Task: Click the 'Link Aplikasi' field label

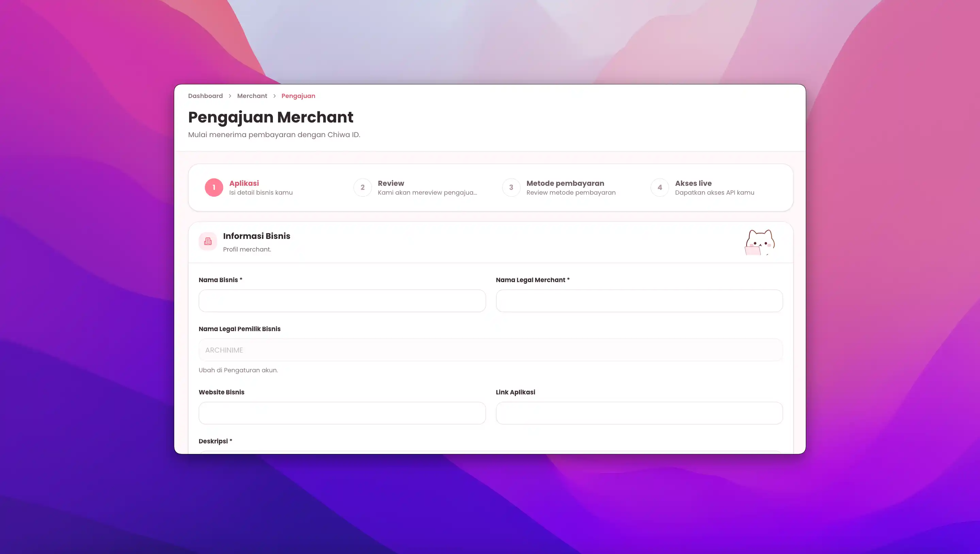Action: tap(515, 392)
